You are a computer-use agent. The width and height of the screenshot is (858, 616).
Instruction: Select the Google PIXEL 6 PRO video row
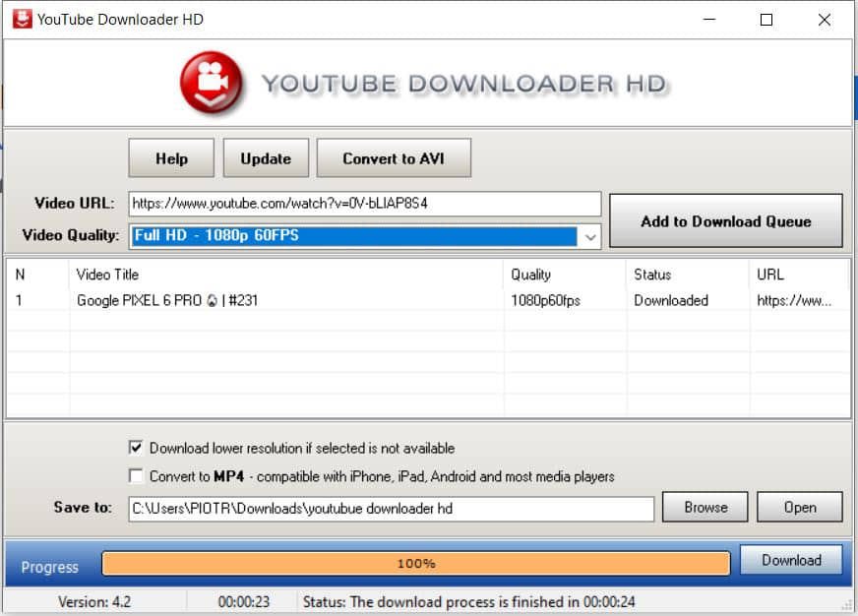tap(428, 300)
